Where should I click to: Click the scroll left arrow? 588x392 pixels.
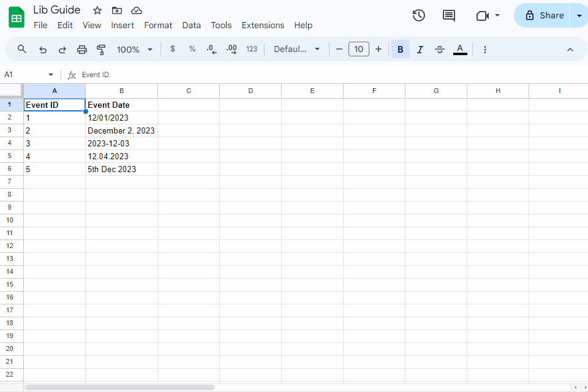(x=576, y=387)
